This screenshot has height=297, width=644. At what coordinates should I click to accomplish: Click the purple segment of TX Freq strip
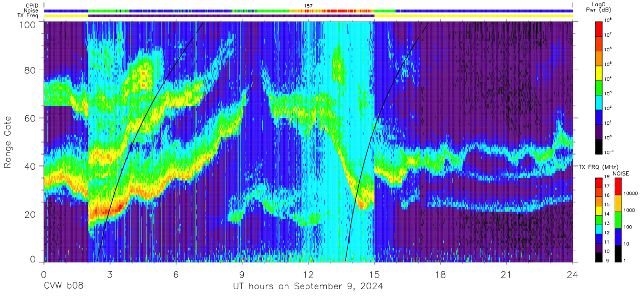point(231,16)
